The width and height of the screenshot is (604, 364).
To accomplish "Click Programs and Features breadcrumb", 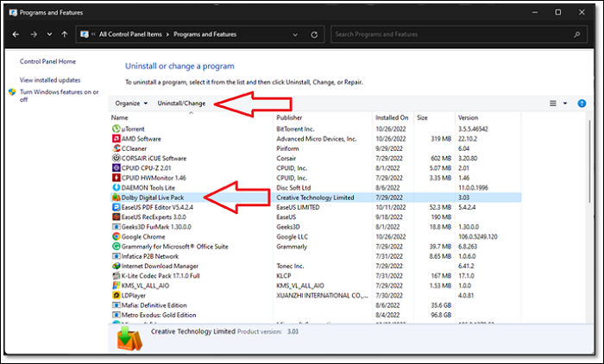I will (x=205, y=35).
